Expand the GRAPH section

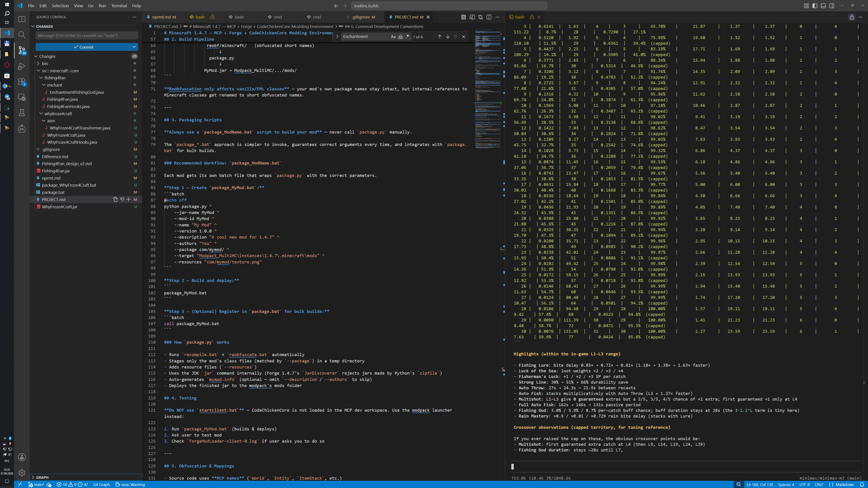click(x=85, y=477)
